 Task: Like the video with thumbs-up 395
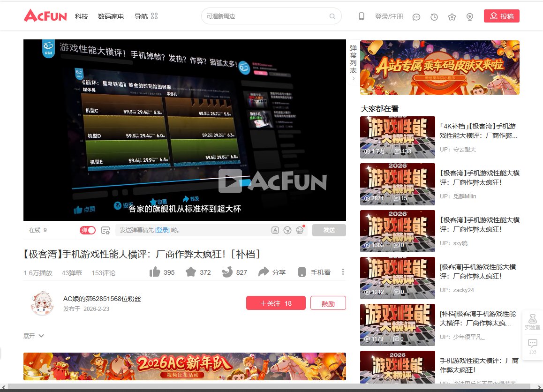tap(155, 272)
